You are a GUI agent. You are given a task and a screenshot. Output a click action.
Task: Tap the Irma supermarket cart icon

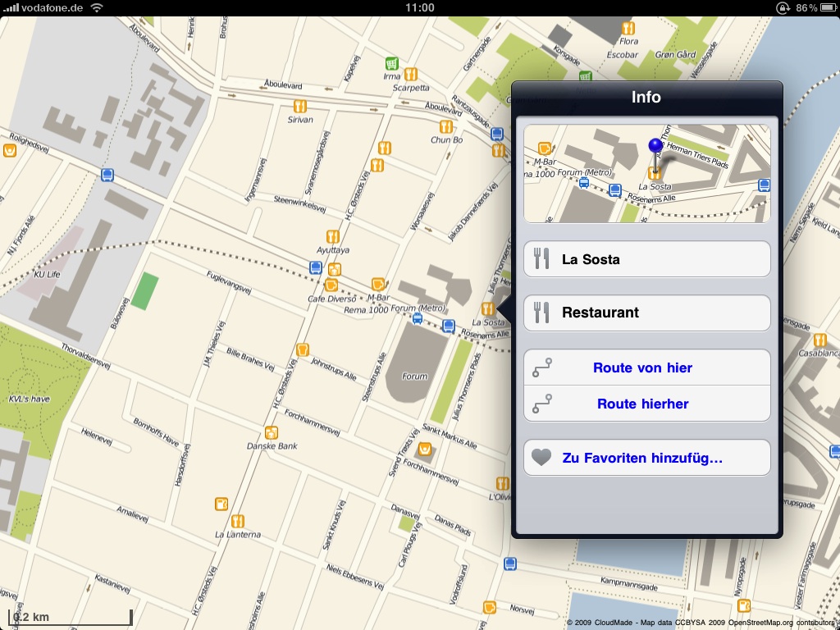[x=392, y=62]
